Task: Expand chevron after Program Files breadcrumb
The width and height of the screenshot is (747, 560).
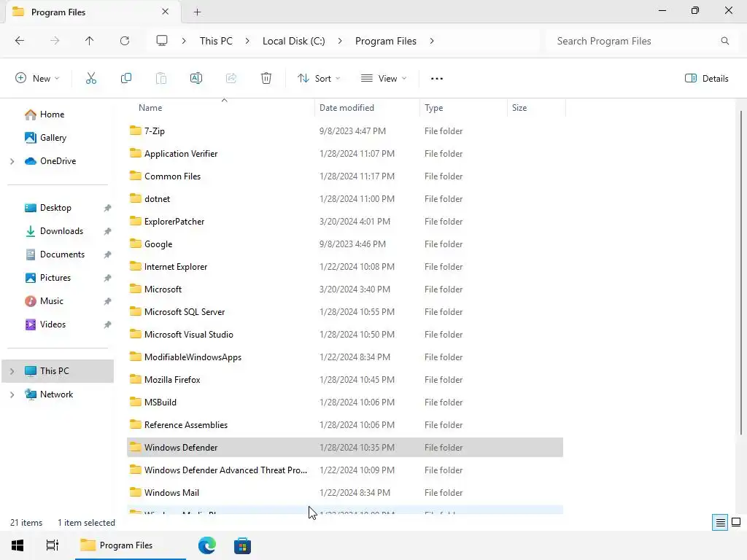Action: click(x=432, y=41)
